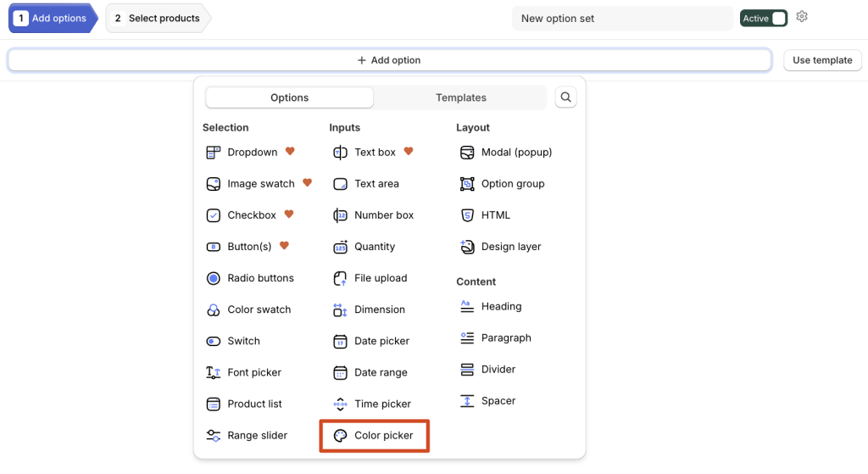
Task: Click the Use template button
Action: tap(822, 60)
